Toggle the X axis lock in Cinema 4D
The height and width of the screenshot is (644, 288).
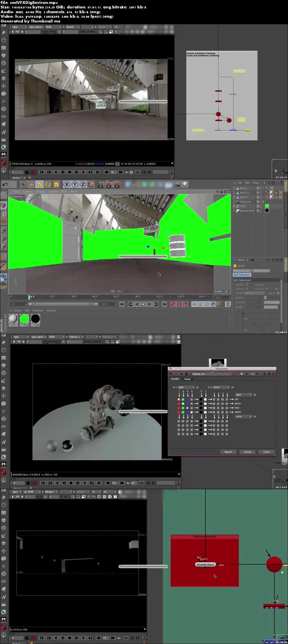67,184
